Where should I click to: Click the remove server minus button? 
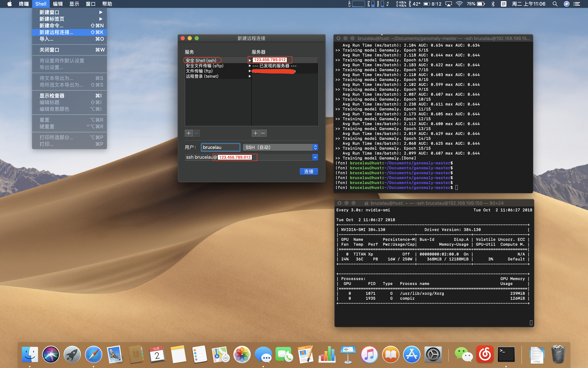[x=263, y=133]
